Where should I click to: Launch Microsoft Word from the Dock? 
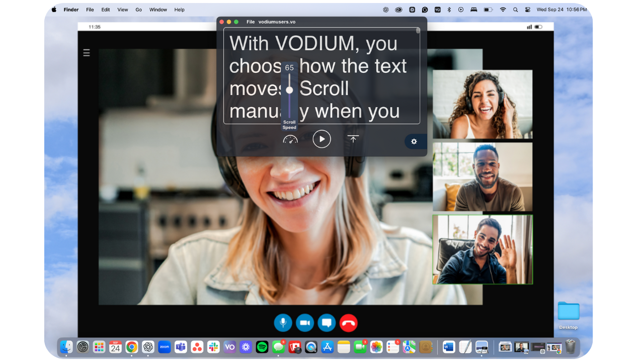[x=449, y=347]
